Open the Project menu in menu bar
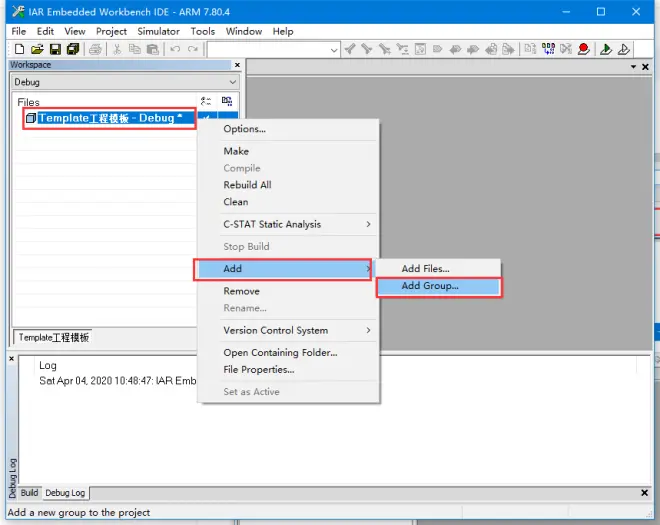 [x=111, y=32]
